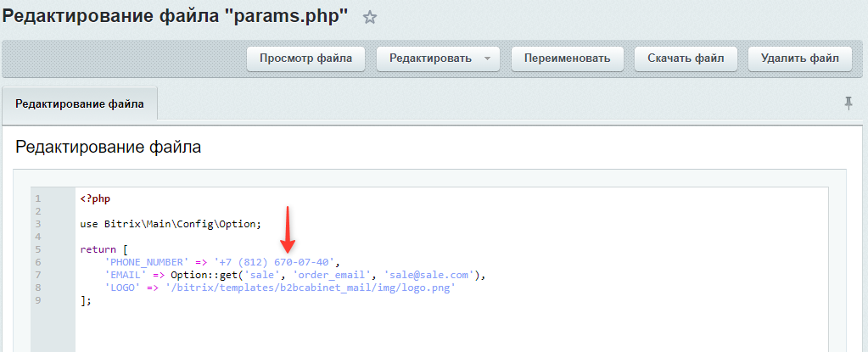Click 'order_email' argument in code
This screenshot has width=868, height=352.
333,275
